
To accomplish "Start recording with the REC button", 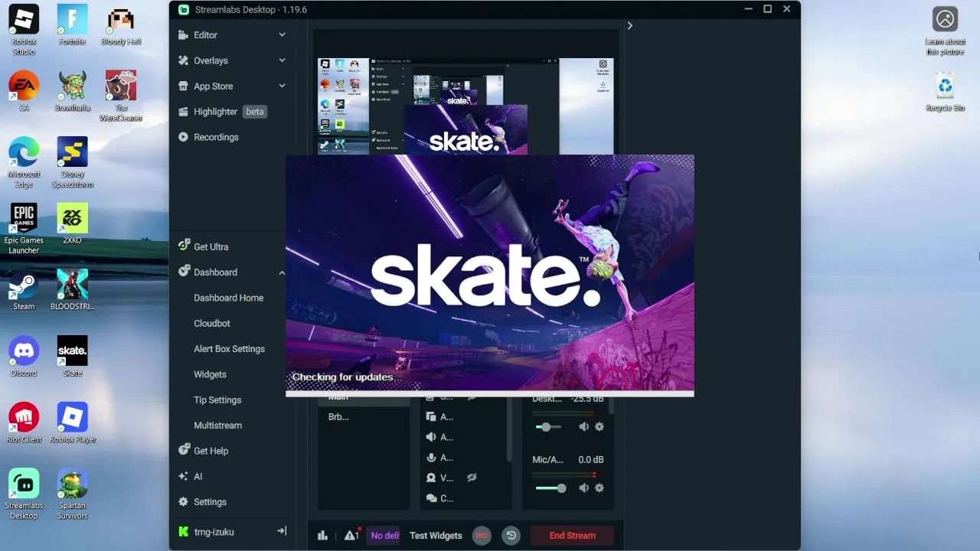I will pyautogui.click(x=482, y=536).
